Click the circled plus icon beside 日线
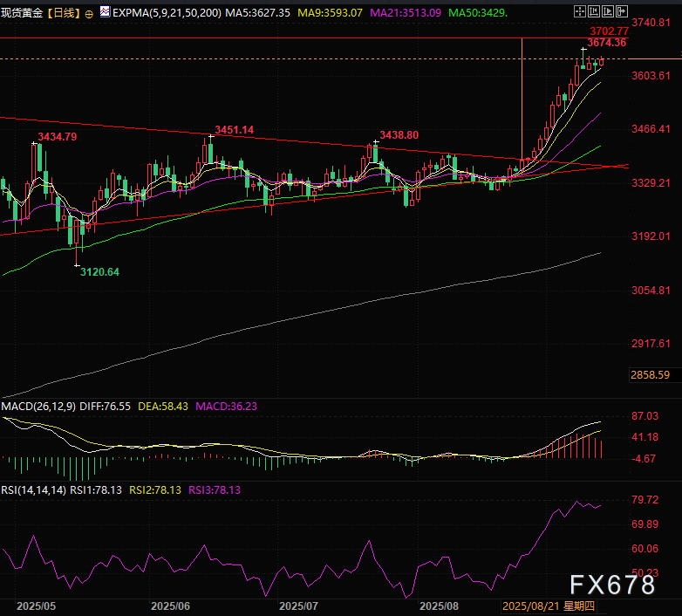The height and width of the screenshot is (616, 682). 89,14
